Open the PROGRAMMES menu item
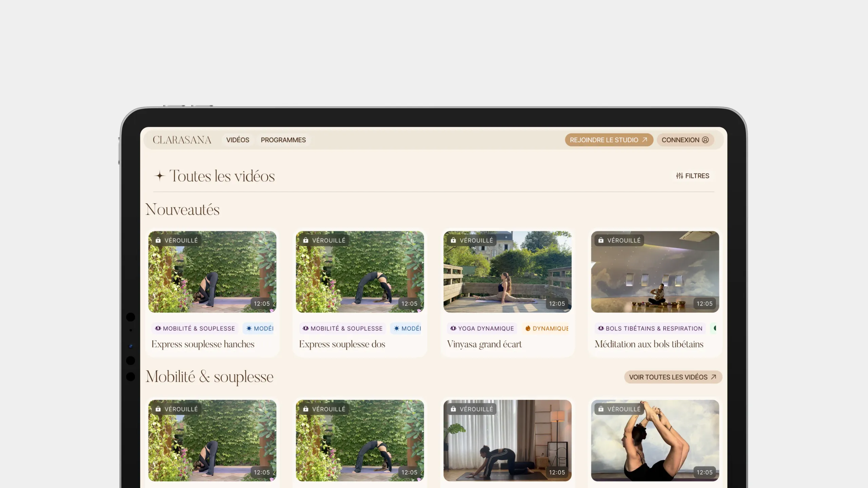This screenshot has width=868, height=488. 283,140
